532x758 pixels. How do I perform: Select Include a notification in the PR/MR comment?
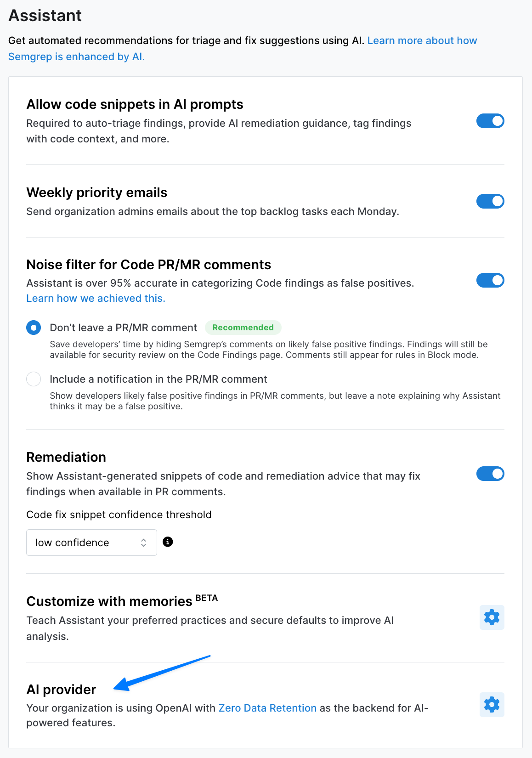[x=33, y=379]
